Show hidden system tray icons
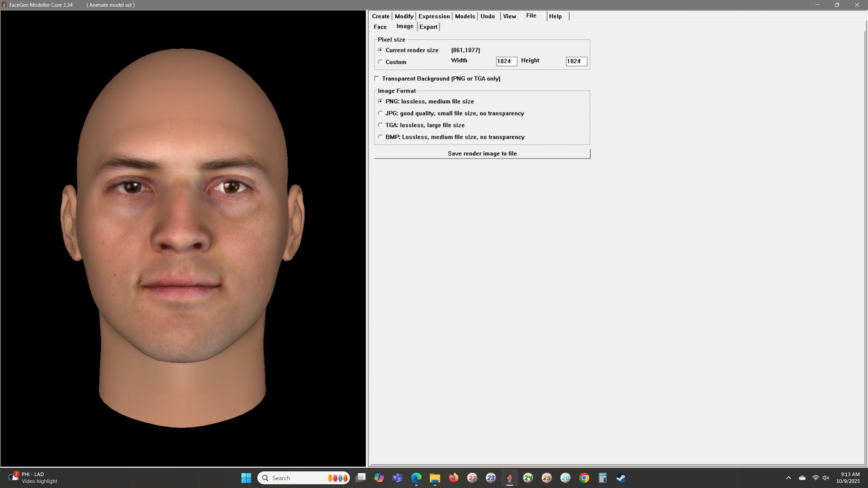 click(788, 478)
